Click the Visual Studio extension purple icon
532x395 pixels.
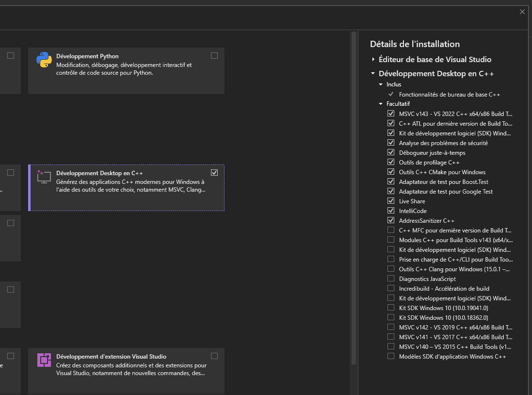[44, 360]
